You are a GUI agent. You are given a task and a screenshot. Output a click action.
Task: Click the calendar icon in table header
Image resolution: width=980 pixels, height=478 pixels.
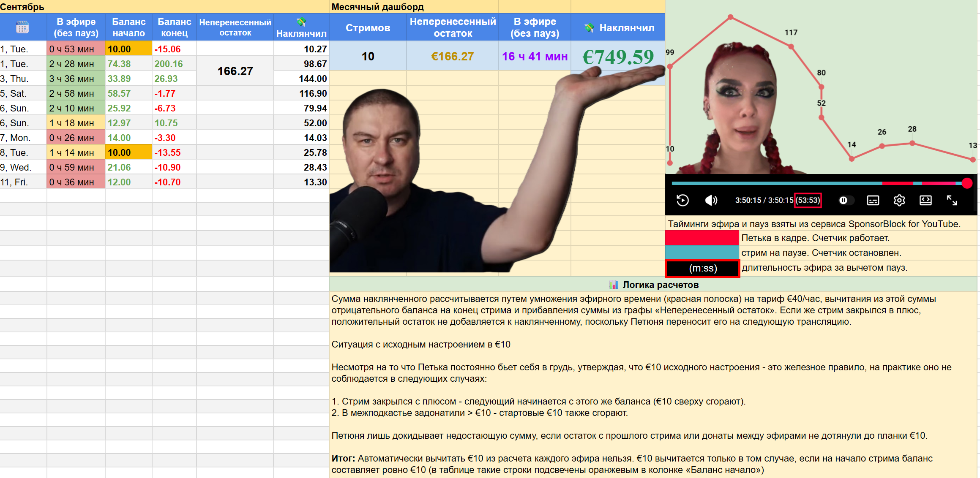click(22, 27)
